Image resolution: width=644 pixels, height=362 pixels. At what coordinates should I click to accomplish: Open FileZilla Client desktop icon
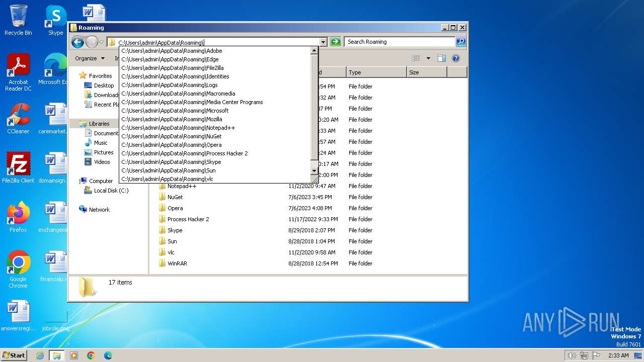tap(18, 168)
